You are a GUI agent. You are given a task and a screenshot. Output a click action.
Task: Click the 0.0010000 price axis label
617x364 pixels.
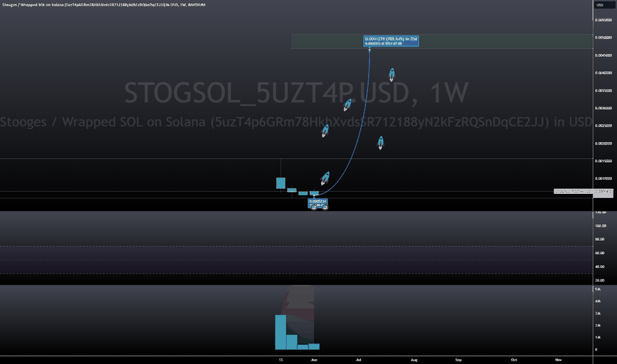point(603,179)
